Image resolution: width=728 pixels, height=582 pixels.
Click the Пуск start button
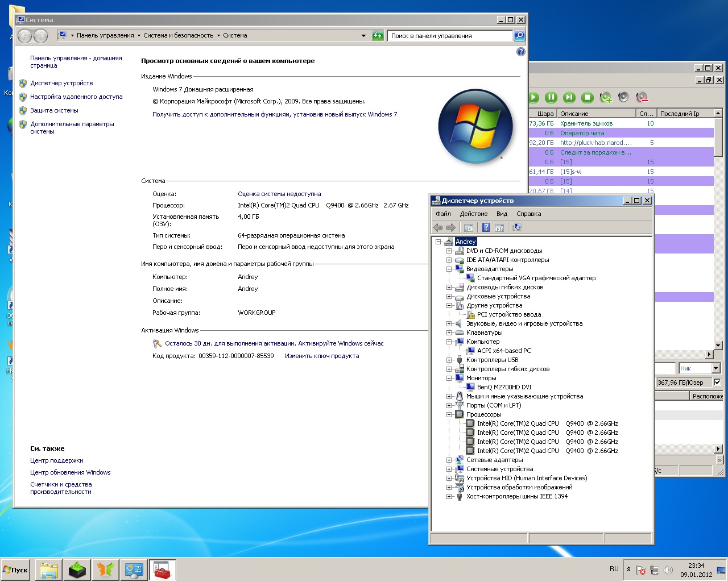click(x=15, y=569)
